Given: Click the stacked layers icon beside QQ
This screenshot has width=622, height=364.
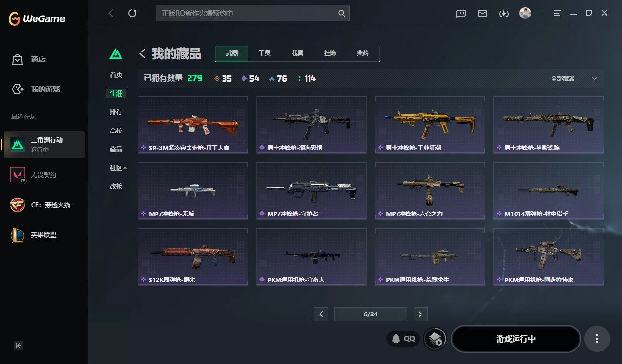Looking at the screenshot, I should coord(435,339).
